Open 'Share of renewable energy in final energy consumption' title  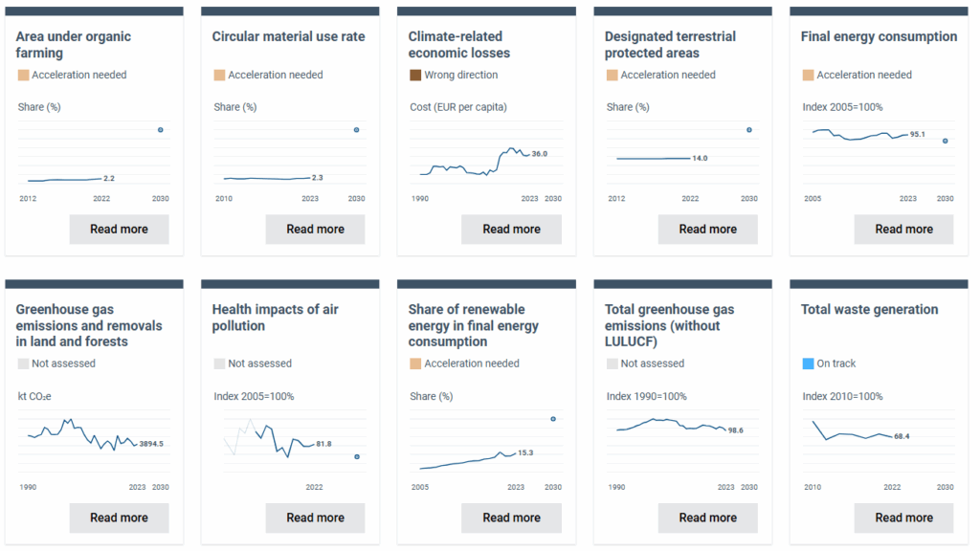coord(467,325)
